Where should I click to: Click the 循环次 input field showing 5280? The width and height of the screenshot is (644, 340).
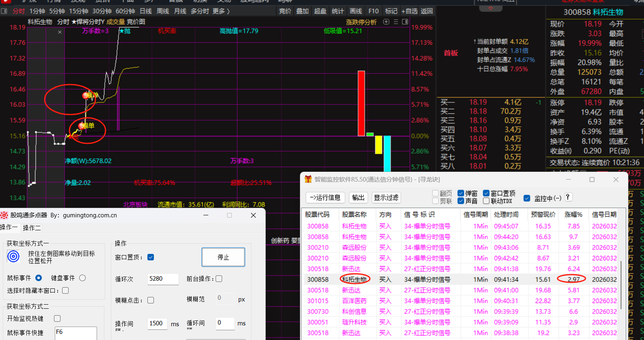point(163,279)
